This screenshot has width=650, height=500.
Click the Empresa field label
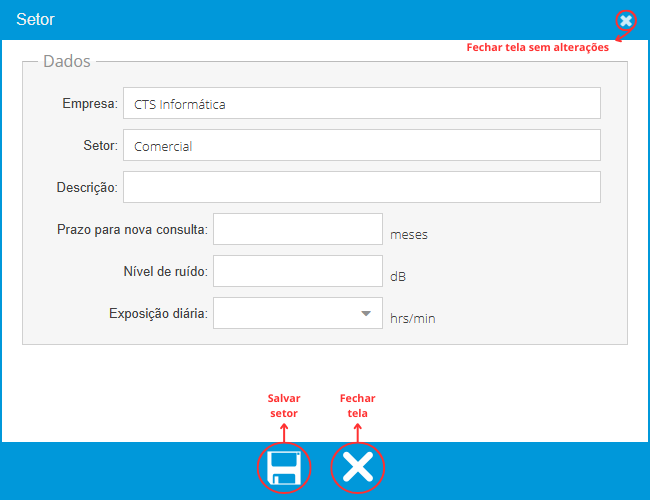[89, 103]
